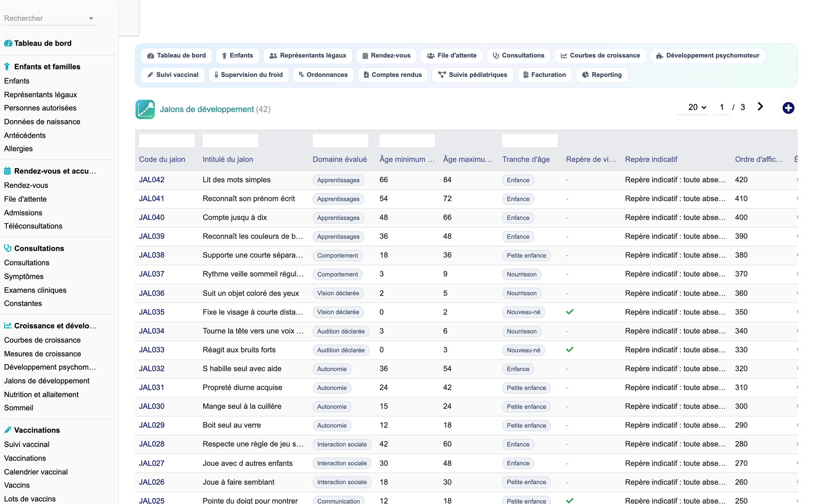Open Développement psychomoteur toolbar tab

(x=708, y=56)
